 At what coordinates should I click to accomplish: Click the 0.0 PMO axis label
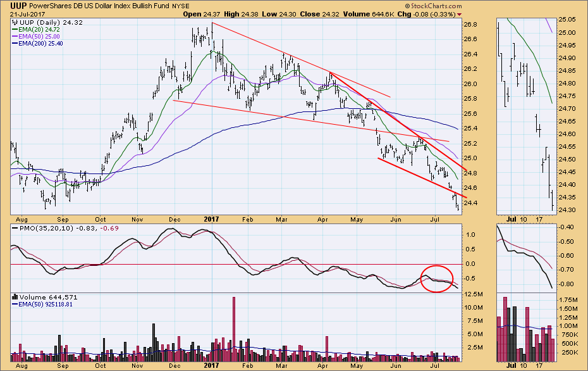[x=470, y=263]
